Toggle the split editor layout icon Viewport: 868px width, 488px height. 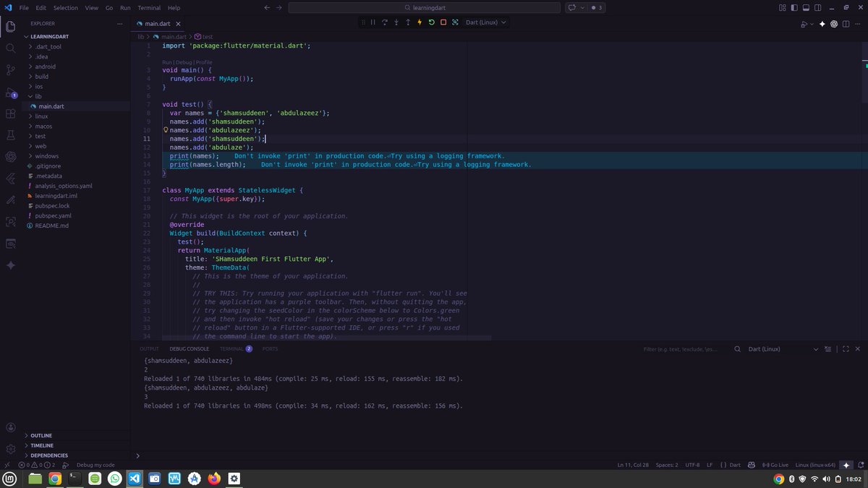click(x=845, y=24)
